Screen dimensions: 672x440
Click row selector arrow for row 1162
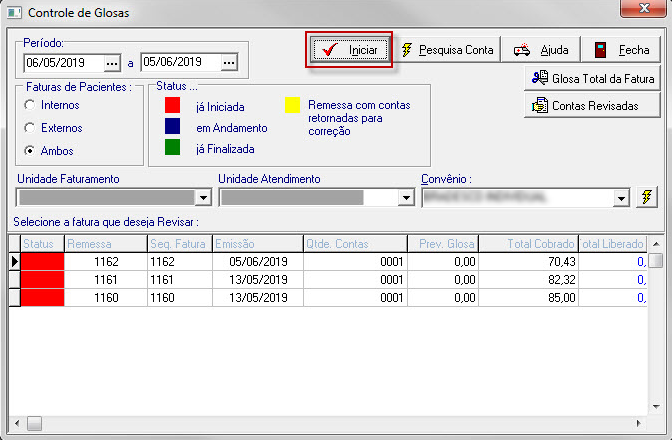15,261
